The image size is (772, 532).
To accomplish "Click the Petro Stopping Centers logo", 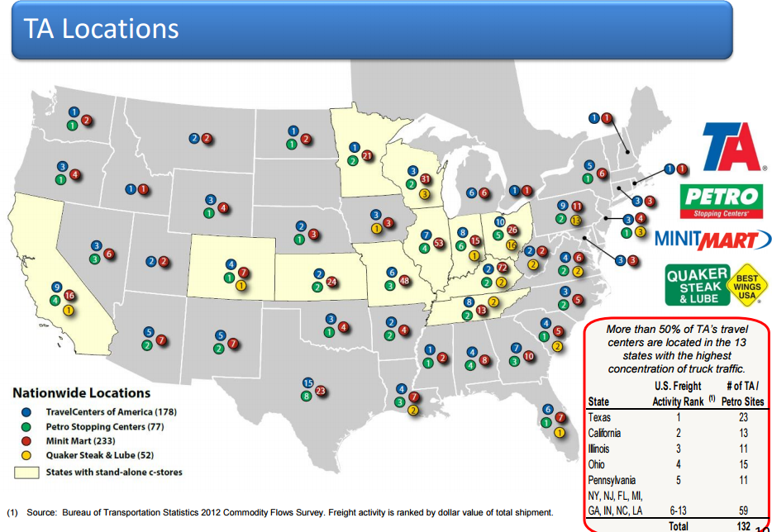I will pos(721,201).
